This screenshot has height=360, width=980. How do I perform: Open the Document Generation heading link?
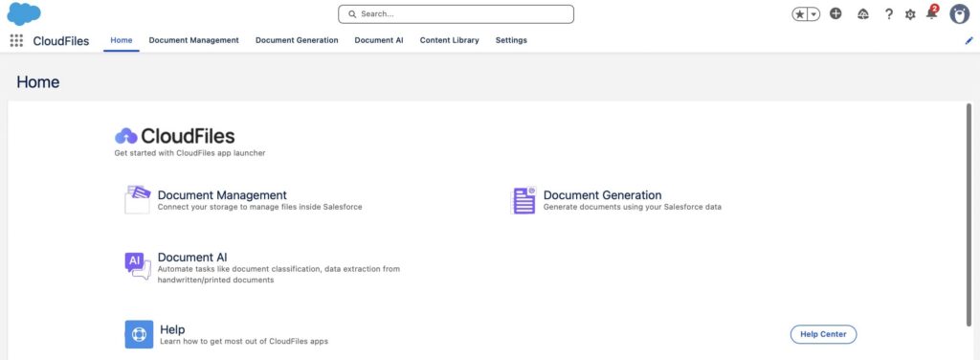tap(603, 195)
